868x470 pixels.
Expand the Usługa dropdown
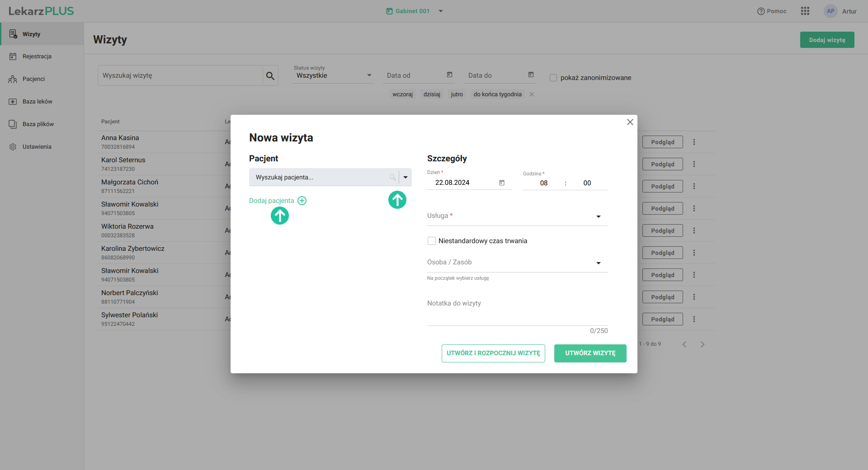(x=598, y=216)
